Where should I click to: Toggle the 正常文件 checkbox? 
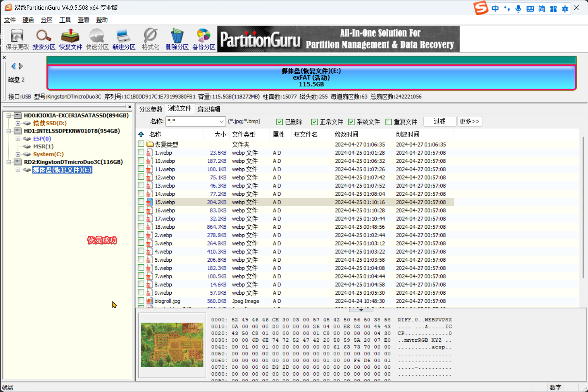tap(314, 122)
